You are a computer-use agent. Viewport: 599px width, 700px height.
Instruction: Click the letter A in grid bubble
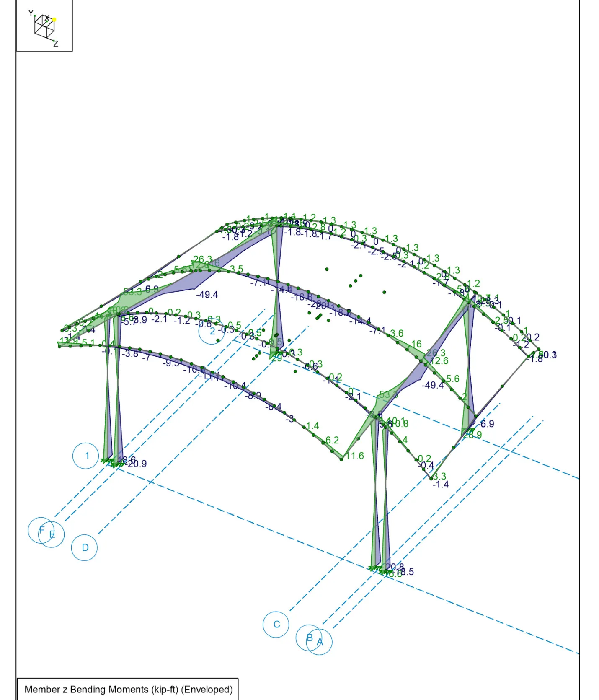point(320,642)
